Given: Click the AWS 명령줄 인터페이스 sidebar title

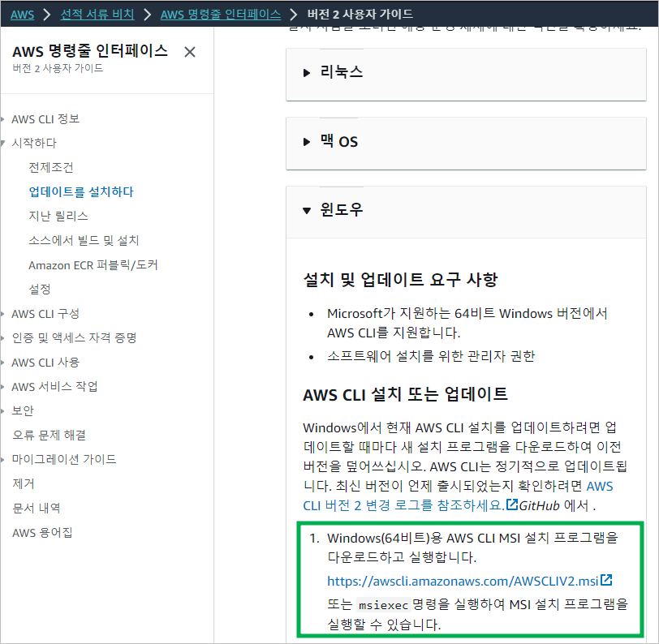Looking at the screenshot, I should [90, 51].
